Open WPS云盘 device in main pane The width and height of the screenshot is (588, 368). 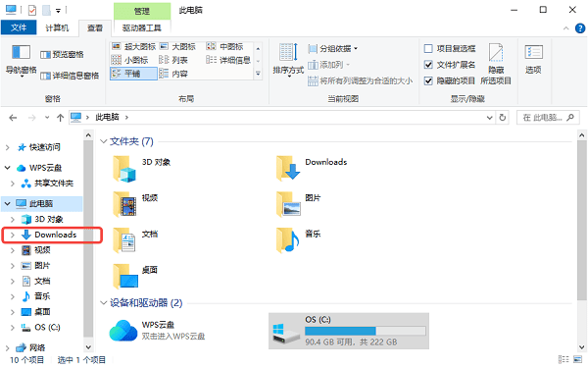click(x=158, y=331)
